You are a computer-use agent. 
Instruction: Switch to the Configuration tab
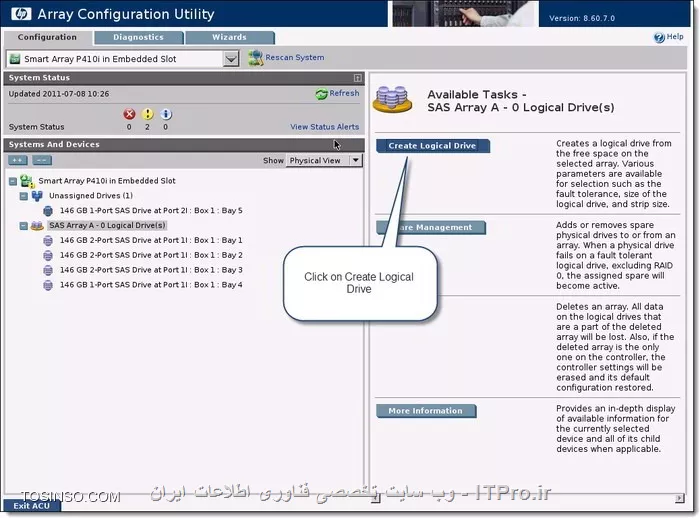[x=47, y=37]
